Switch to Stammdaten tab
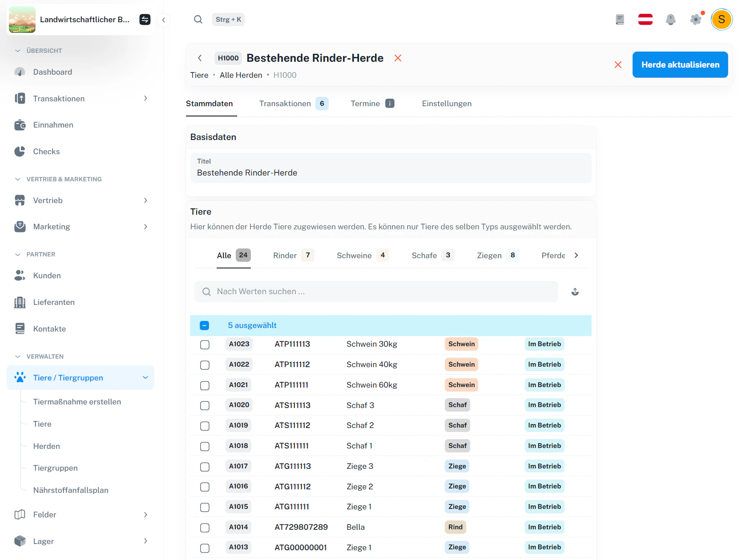The height and width of the screenshot is (560, 754). click(210, 104)
